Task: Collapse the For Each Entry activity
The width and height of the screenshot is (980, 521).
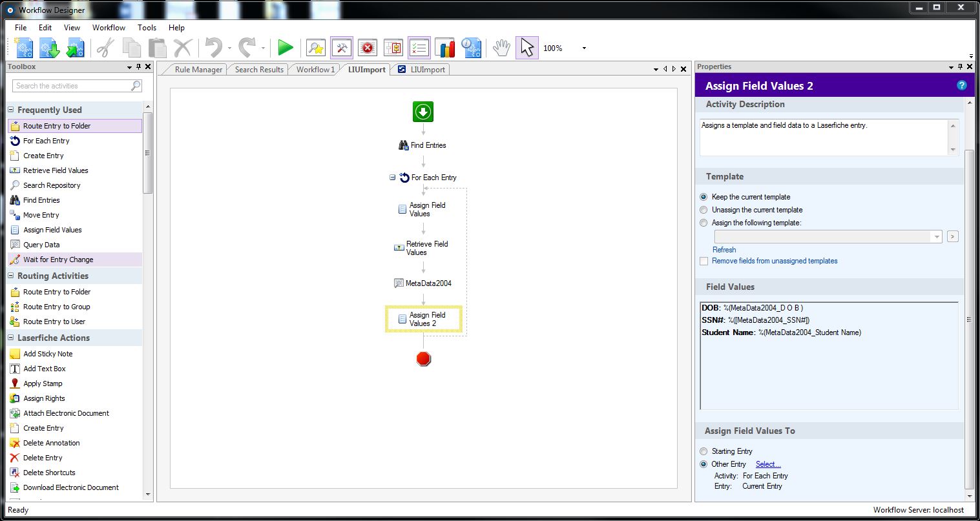Action: click(x=392, y=177)
